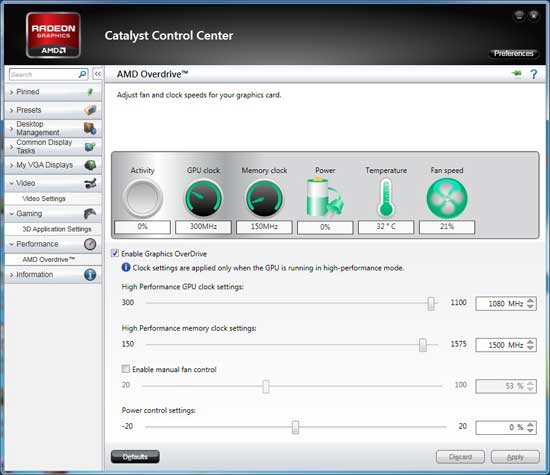Increase memory clock with up arrow
The image size is (550, 475).
click(x=530, y=342)
